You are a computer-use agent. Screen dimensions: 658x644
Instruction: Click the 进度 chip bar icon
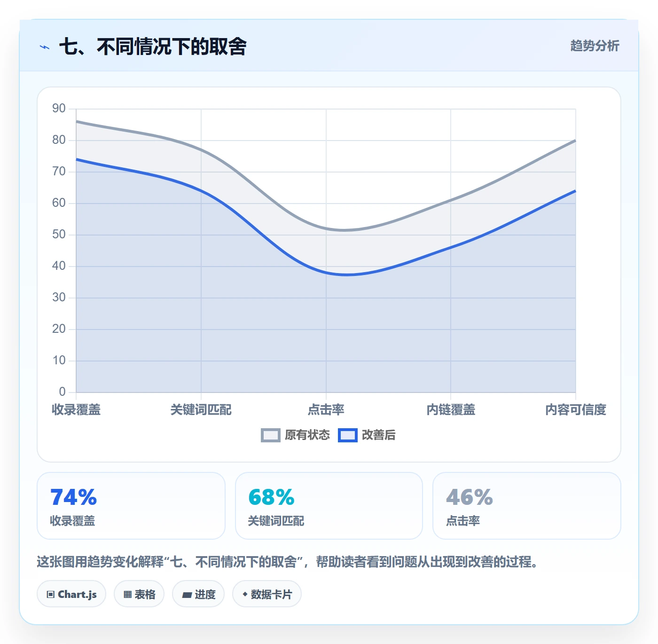(187, 595)
